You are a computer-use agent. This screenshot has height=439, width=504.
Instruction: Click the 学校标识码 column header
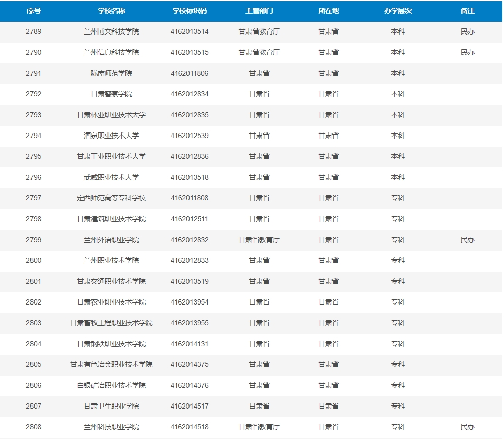190,11
